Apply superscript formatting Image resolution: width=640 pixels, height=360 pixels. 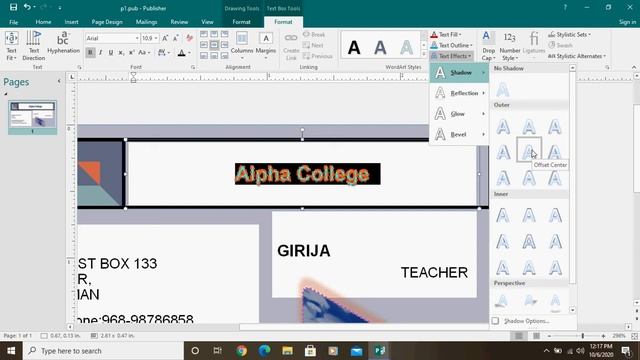[131, 53]
